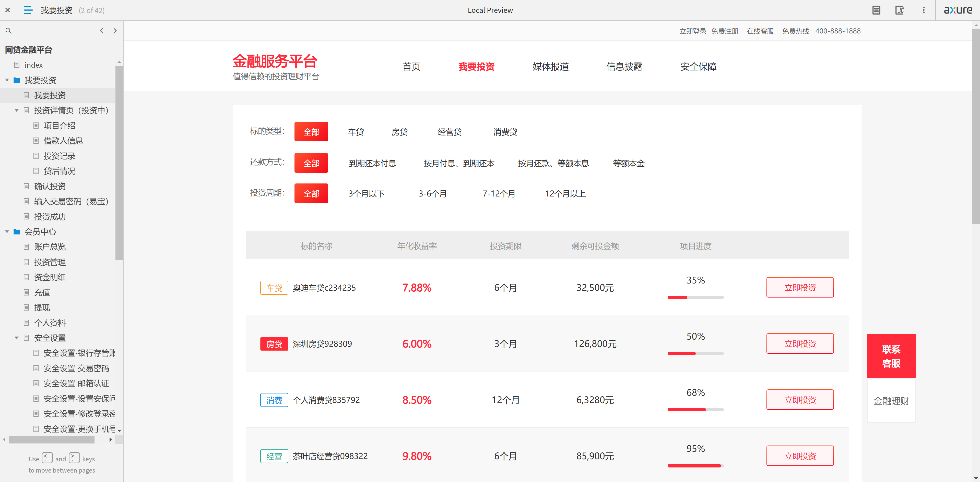Open the three-dot more options menu
The image size is (980, 482).
[923, 10]
